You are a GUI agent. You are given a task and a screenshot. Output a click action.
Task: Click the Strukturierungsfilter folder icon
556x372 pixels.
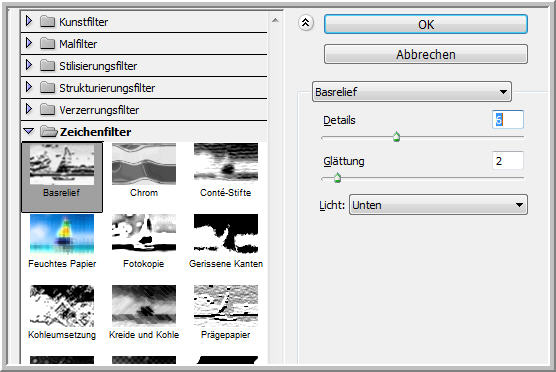tap(47, 88)
